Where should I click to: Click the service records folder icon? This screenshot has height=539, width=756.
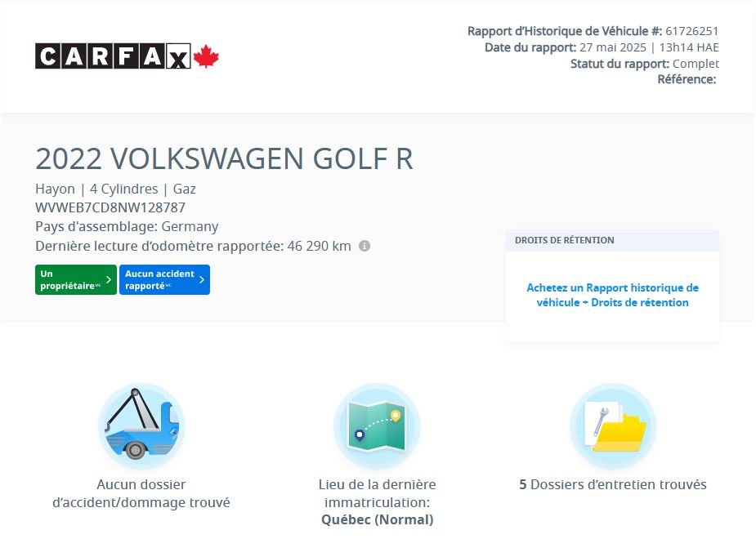[613, 425]
